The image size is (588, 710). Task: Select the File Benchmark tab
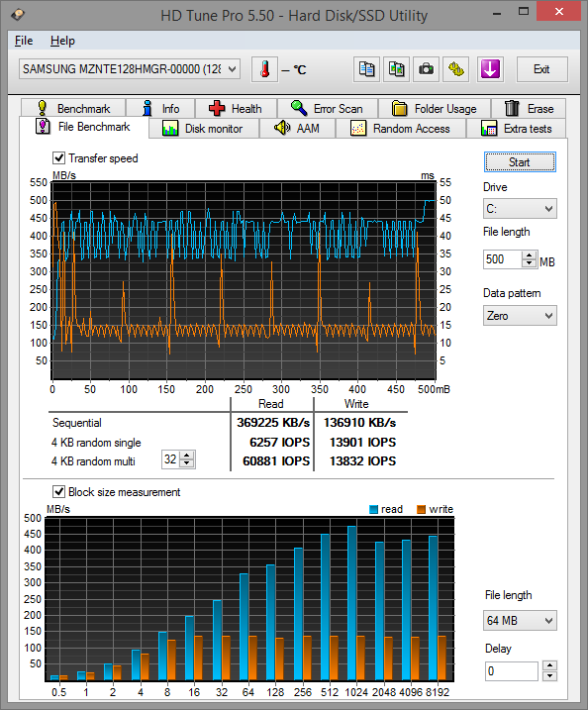point(84,127)
